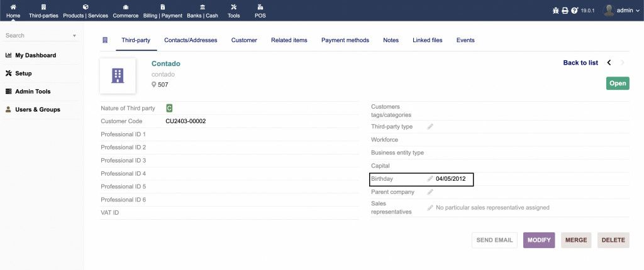Go to Home in top menu
The height and width of the screenshot is (270, 644).
point(13,11)
